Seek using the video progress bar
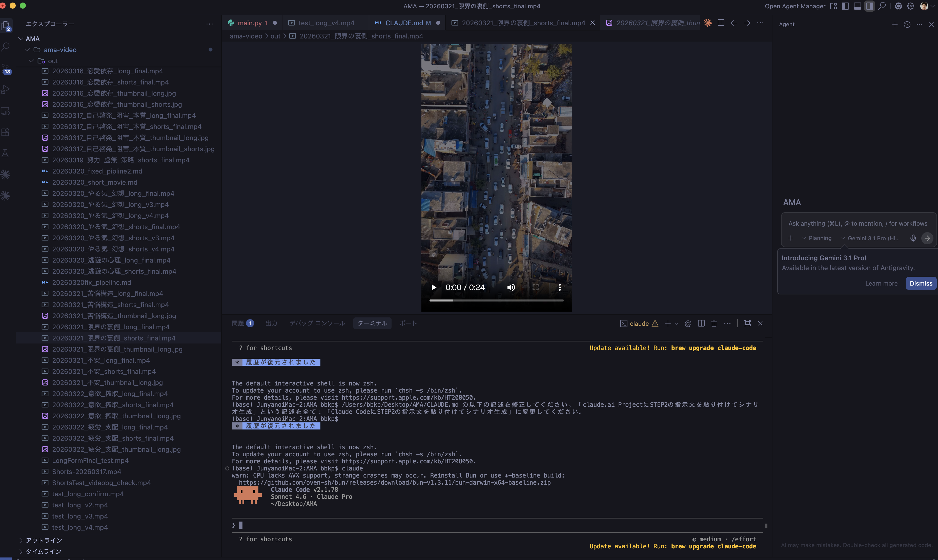 496,300
